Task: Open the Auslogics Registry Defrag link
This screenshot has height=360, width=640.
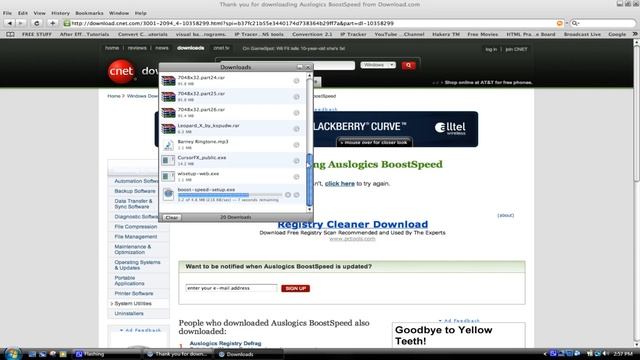Action: coord(225,344)
